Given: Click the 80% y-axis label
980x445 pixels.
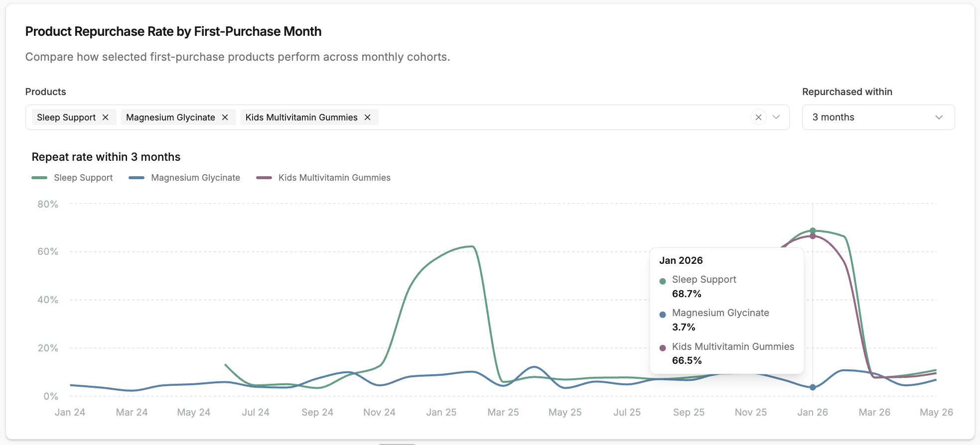Looking at the screenshot, I should tap(48, 204).
